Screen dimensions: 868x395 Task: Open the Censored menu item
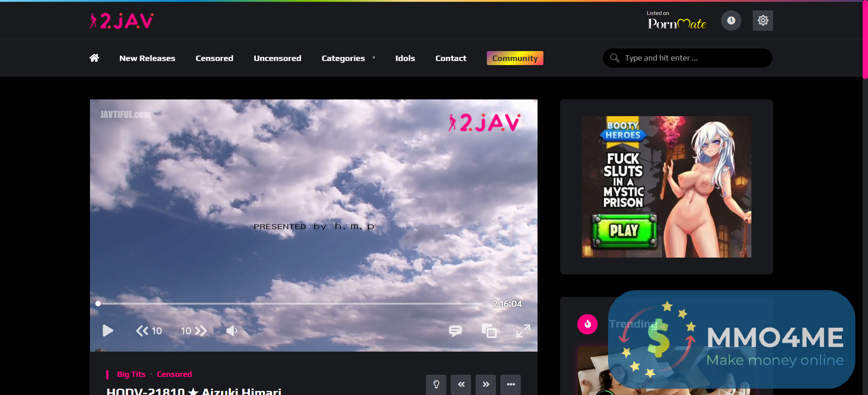pyautogui.click(x=214, y=58)
